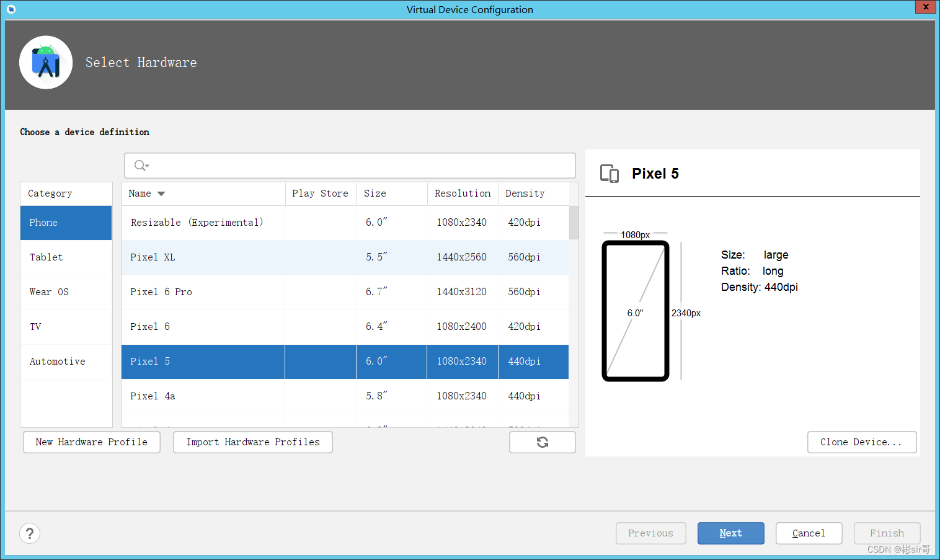Click the Previous button
This screenshot has height=560, width=940.
pos(651,533)
